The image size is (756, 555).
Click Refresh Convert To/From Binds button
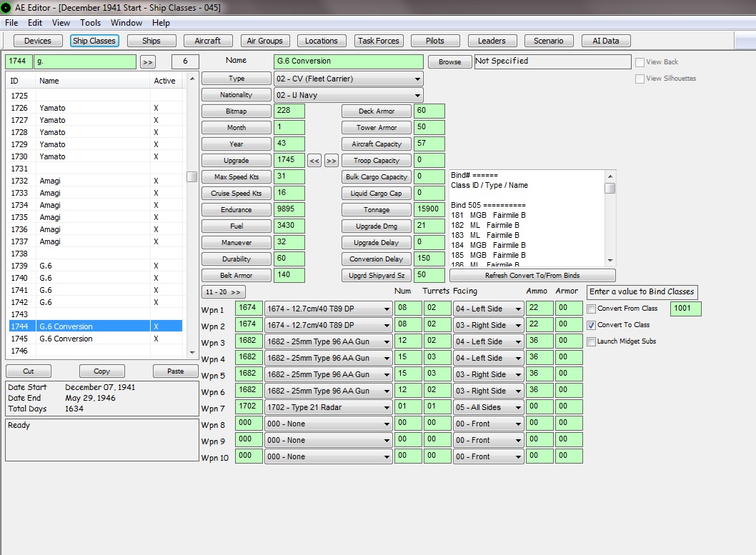point(532,276)
